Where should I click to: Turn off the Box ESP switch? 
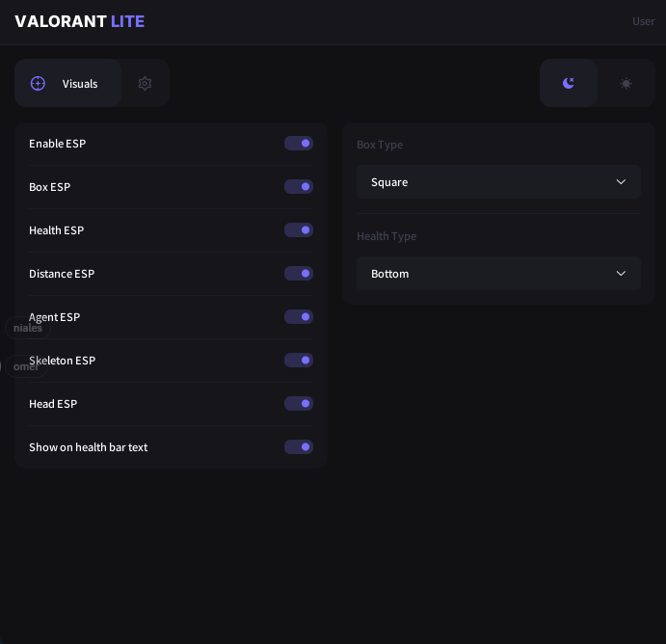coord(299,187)
